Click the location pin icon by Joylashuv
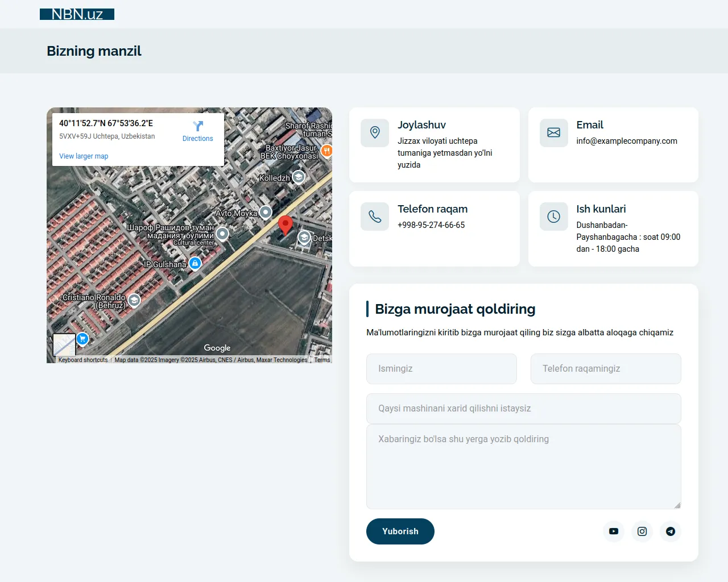Screen dimensions: 728x582 [x=375, y=132]
